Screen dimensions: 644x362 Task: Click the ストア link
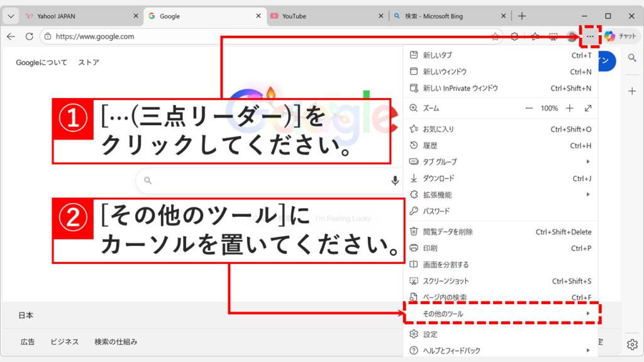(91, 62)
